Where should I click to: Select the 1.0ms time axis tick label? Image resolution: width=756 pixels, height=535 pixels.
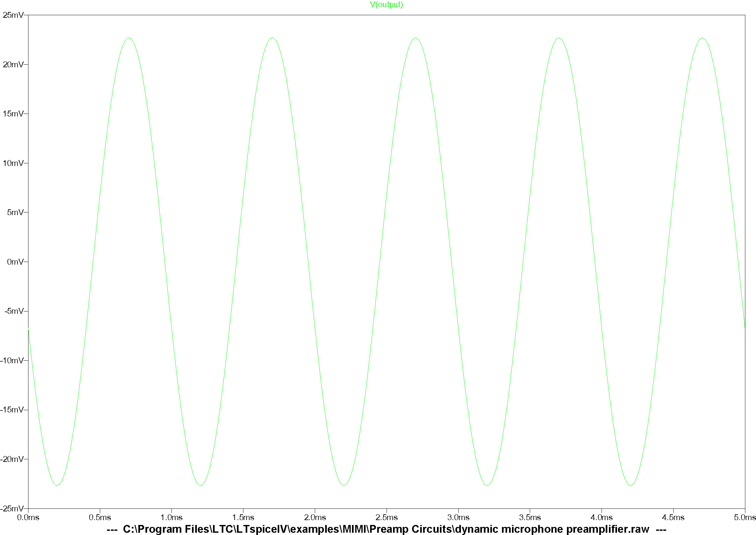172,518
